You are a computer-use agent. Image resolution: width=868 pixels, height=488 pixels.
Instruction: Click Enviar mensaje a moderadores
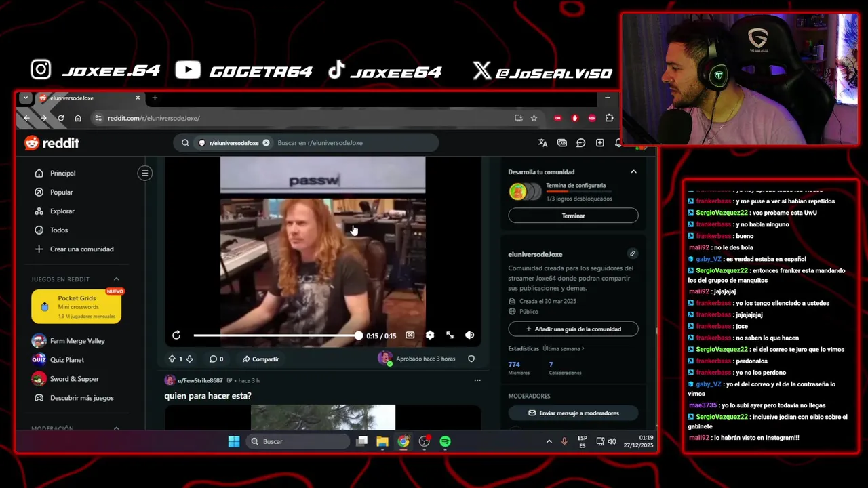(x=573, y=413)
